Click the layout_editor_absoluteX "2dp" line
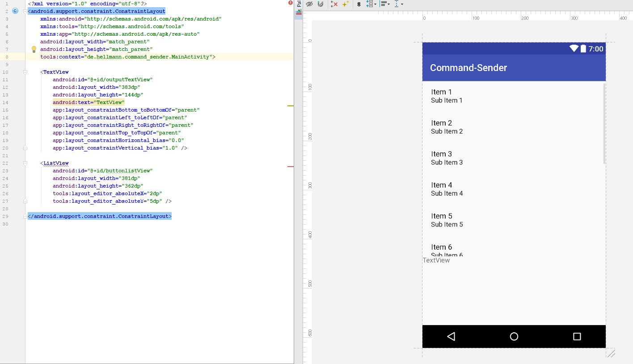 click(x=107, y=193)
